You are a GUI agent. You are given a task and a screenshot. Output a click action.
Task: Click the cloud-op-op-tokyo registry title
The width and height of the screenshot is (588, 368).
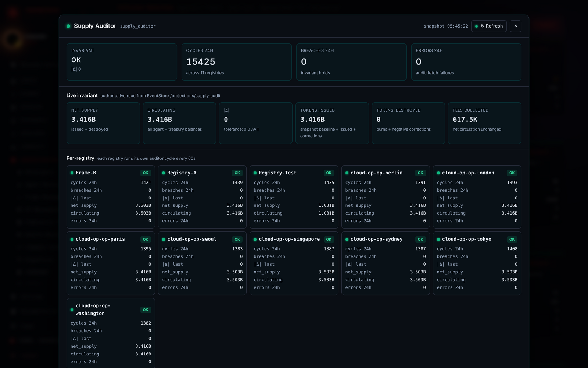[467, 239]
